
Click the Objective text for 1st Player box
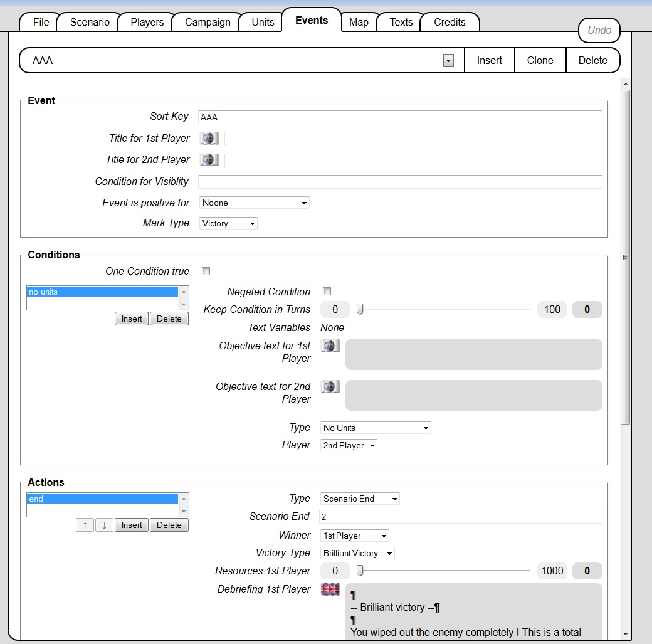(x=473, y=354)
